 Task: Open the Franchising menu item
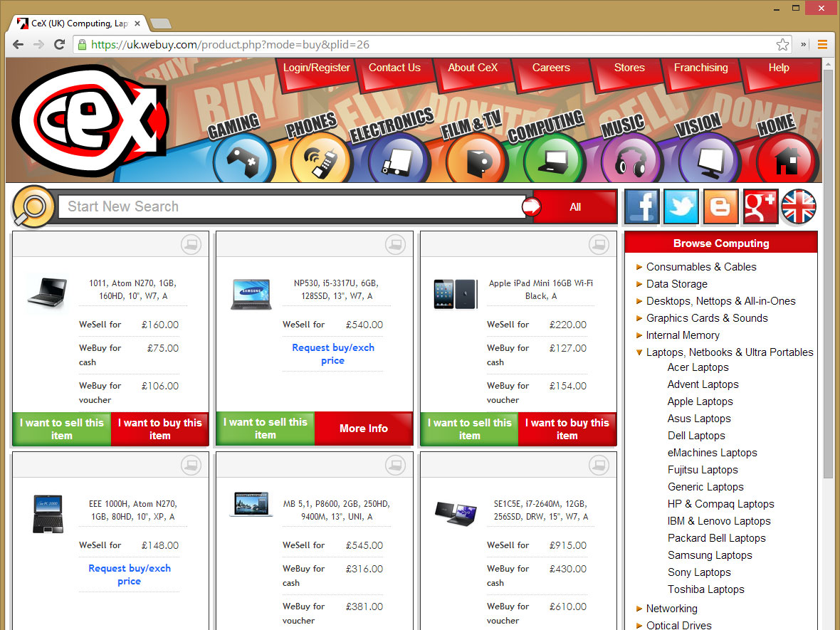point(700,68)
